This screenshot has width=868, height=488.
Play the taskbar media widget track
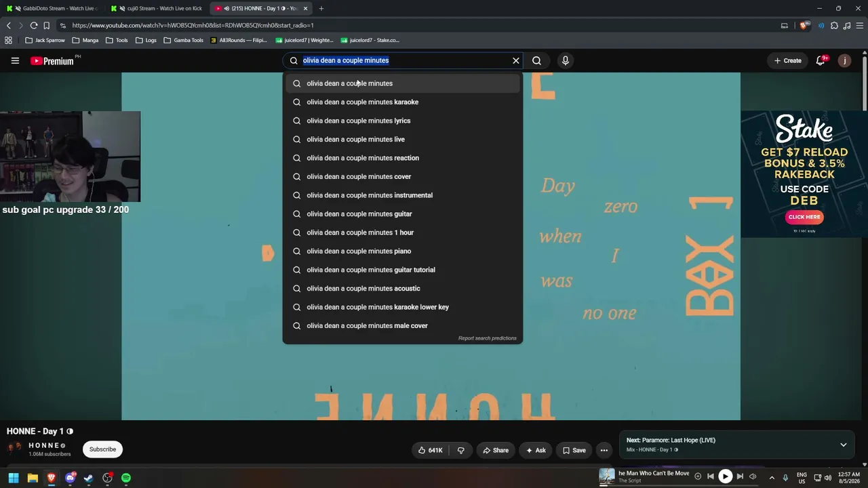tap(725, 476)
